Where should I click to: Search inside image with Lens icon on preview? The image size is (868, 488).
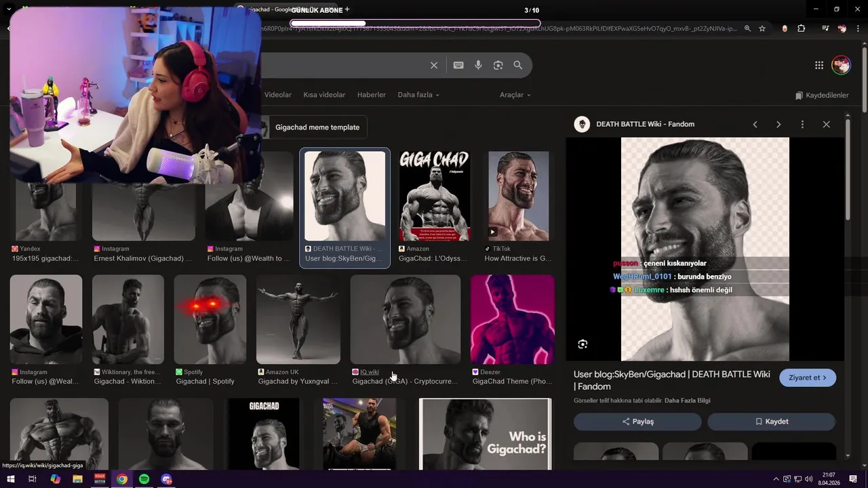[x=583, y=344]
